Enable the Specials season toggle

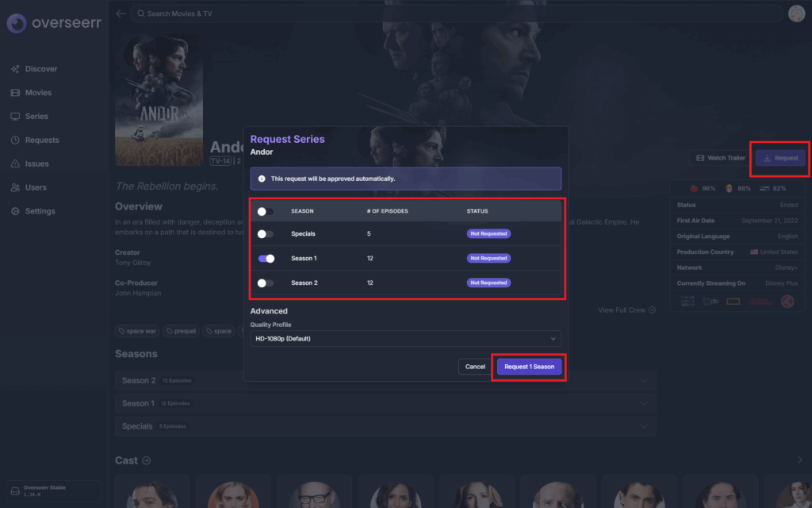pos(265,234)
